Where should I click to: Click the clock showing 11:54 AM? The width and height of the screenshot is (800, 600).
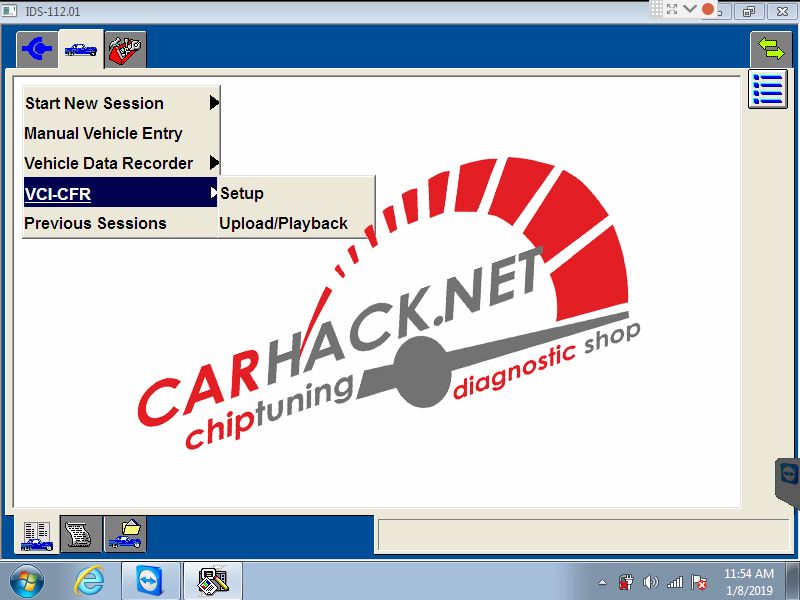[748, 573]
